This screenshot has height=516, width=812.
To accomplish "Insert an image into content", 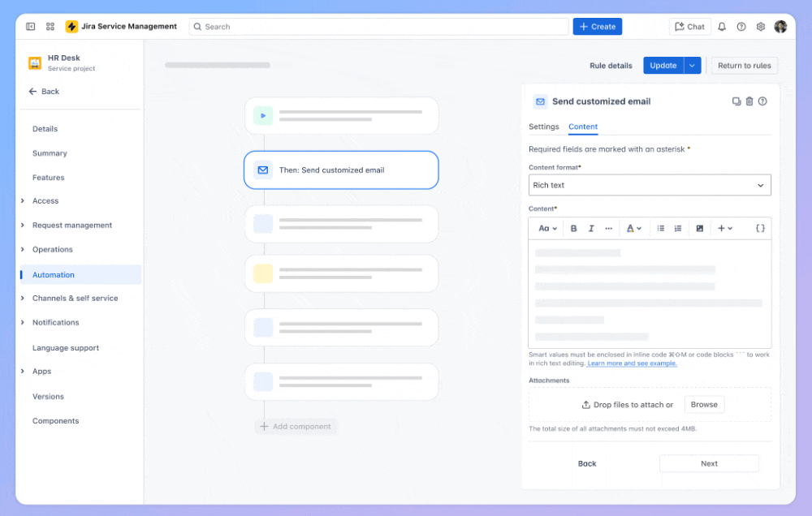I will point(700,228).
